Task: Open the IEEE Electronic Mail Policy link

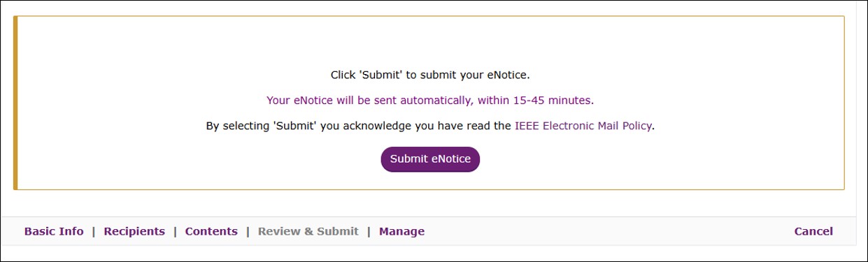Action: 583,126
